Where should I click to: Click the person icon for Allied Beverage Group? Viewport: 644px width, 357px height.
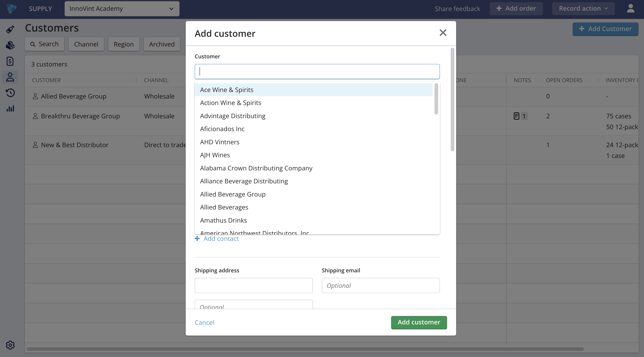[35, 96]
